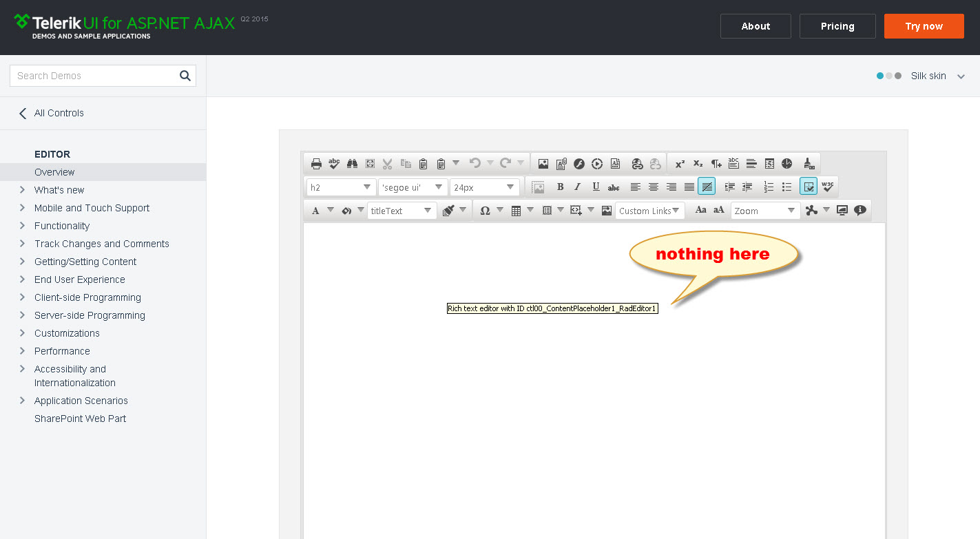The height and width of the screenshot is (539, 980).
Task: Open the Zoom dropdown
Action: pos(765,211)
